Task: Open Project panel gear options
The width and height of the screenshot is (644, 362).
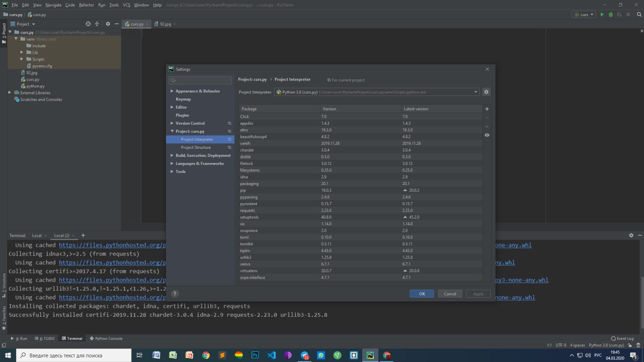Action: 108,24
